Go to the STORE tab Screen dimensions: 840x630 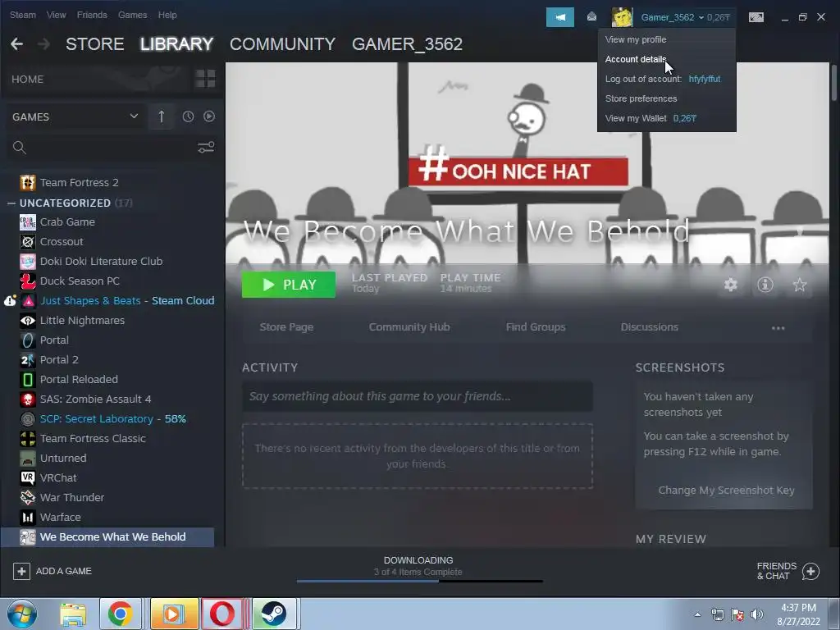[x=95, y=44]
